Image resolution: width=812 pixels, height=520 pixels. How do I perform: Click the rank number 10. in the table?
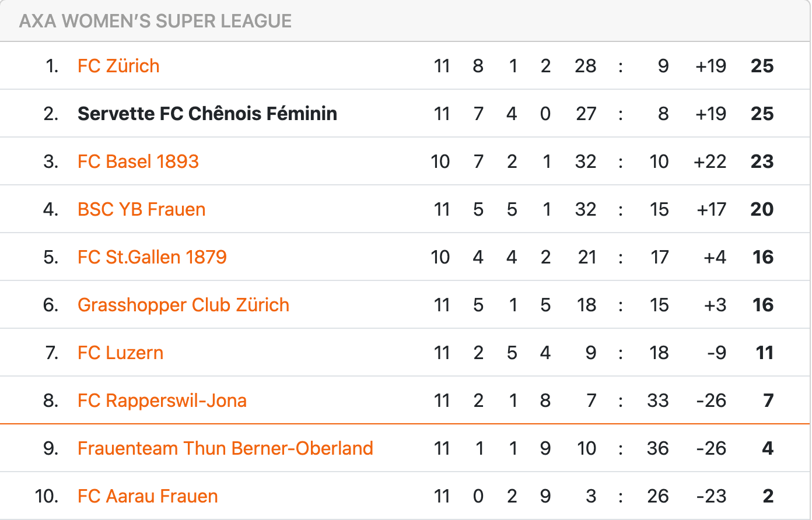click(x=47, y=496)
